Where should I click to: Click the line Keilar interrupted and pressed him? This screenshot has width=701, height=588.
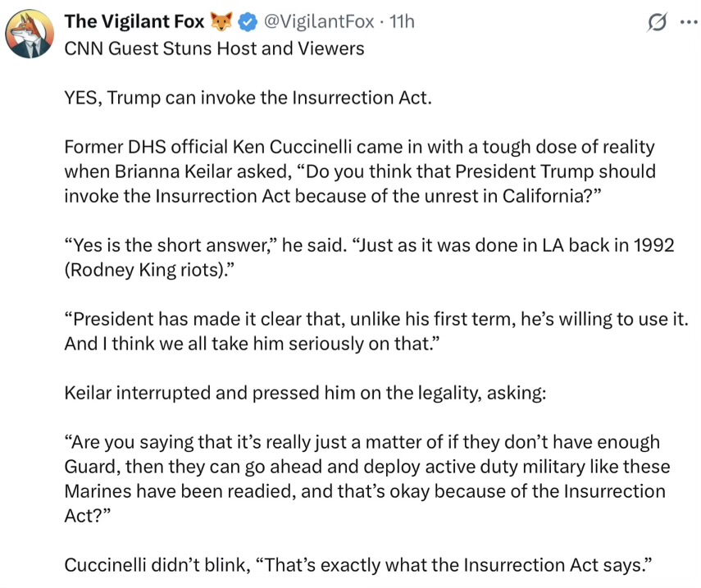coord(305,393)
